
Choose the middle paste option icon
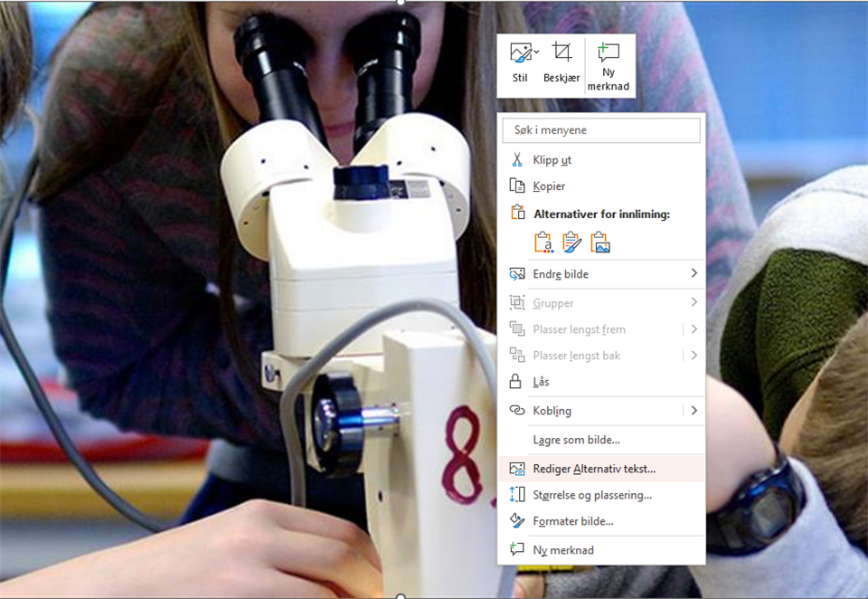(x=571, y=242)
